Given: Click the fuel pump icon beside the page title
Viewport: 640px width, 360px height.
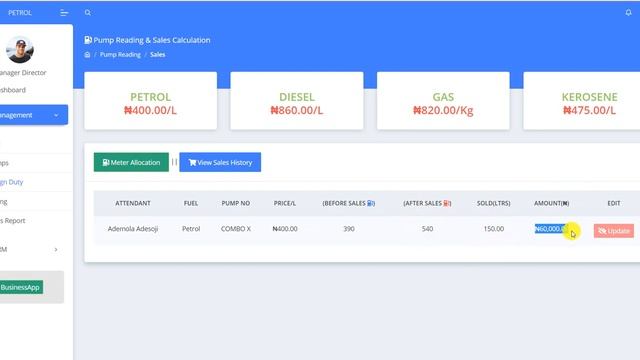Looking at the screenshot, I should click(88, 40).
